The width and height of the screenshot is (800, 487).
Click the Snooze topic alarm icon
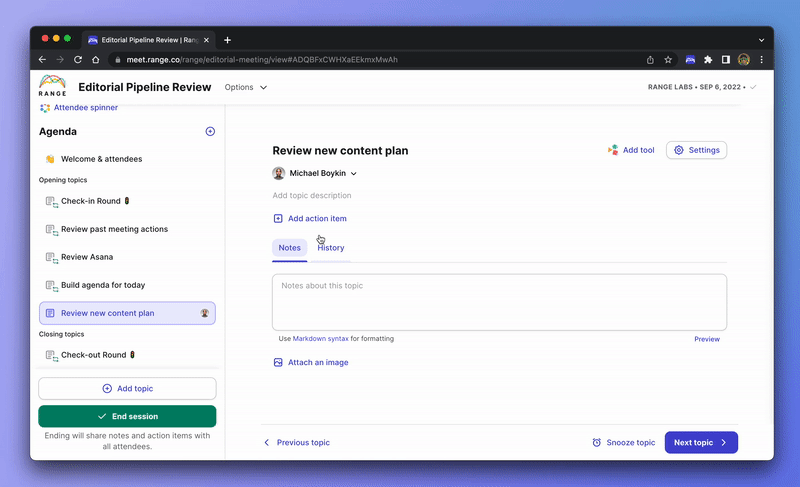tap(596, 443)
